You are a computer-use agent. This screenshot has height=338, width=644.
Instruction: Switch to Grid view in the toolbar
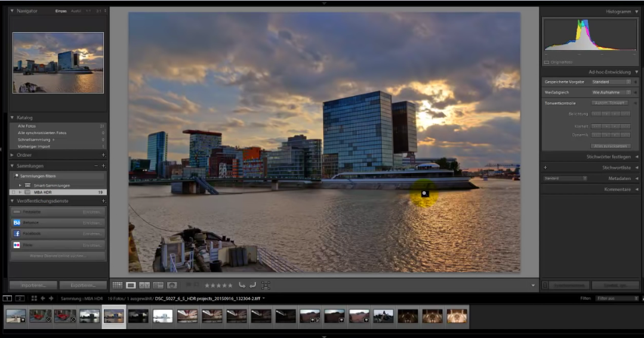tap(118, 286)
